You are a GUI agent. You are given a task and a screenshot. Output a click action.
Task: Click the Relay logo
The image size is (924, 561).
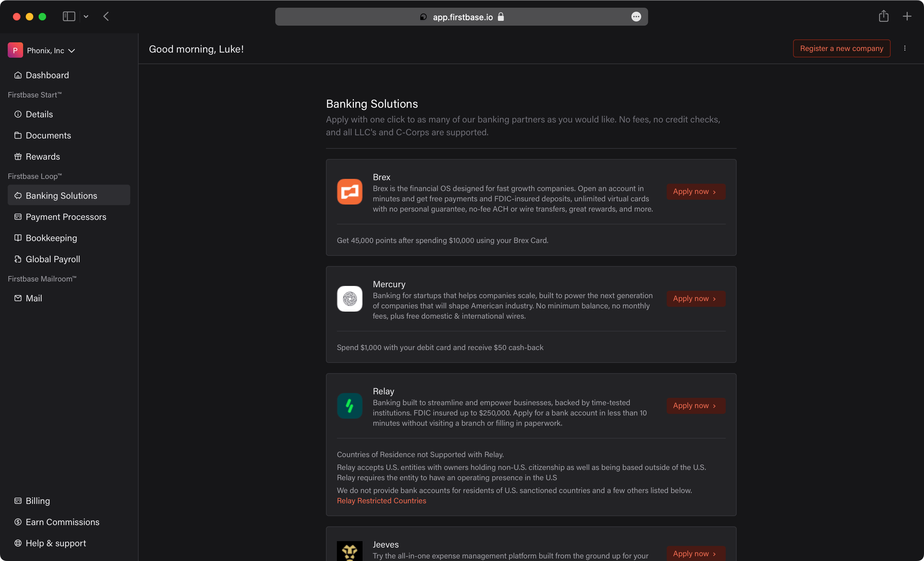pyautogui.click(x=349, y=406)
